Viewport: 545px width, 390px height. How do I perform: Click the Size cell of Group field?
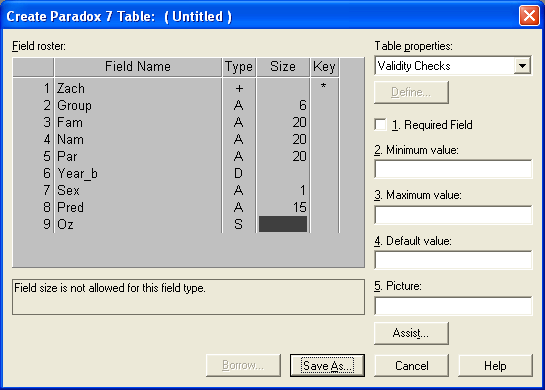pyautogui.click(x=283, y=105)
